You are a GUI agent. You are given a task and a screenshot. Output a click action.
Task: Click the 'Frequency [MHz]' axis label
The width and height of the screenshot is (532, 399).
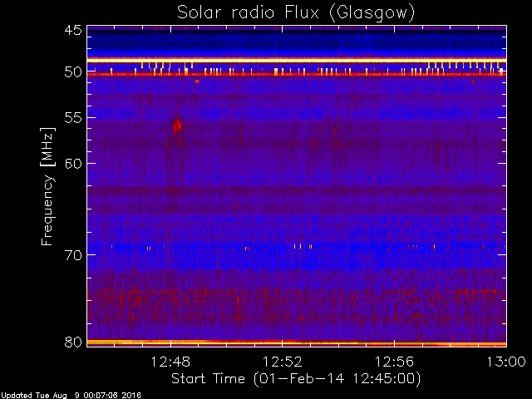(x=48, y=186)
